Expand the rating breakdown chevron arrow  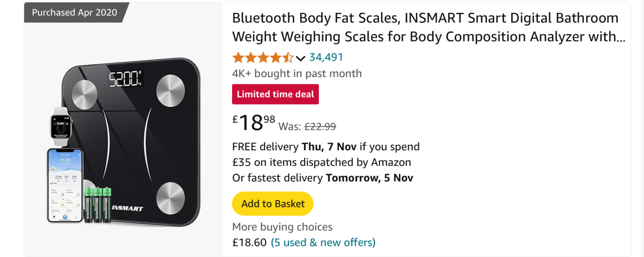point(301,58)
